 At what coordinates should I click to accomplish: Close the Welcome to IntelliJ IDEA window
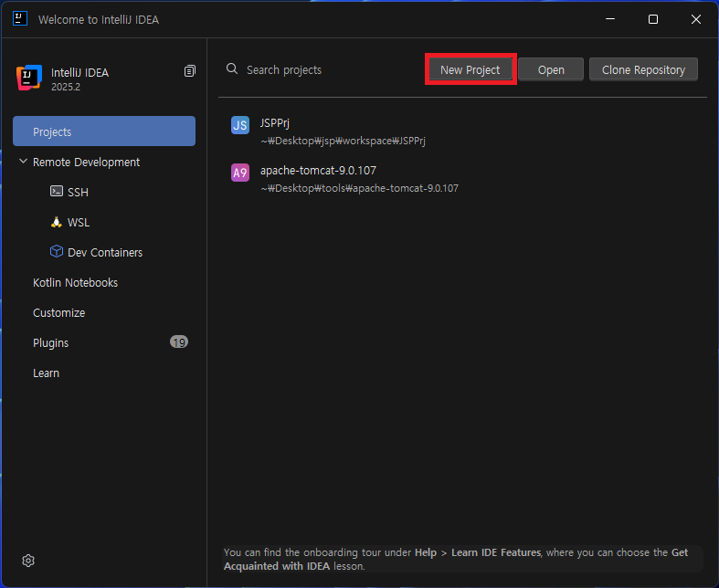tap(696, 19)
